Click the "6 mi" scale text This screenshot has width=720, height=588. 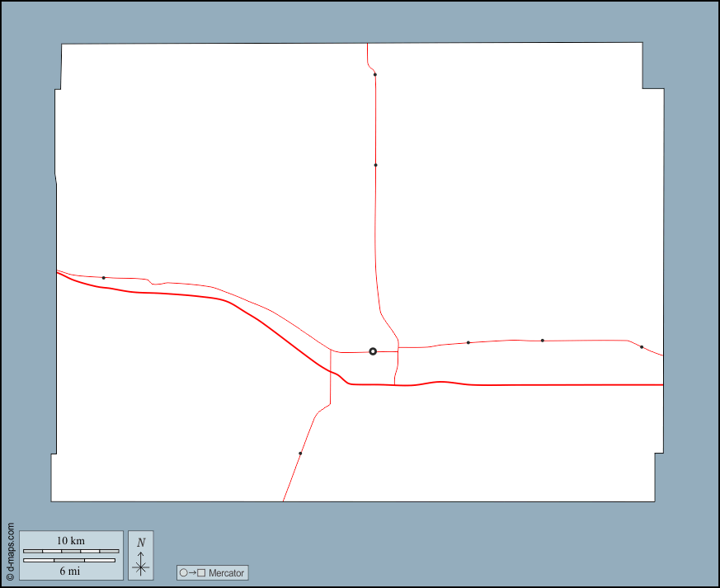[x=70, y=571]
